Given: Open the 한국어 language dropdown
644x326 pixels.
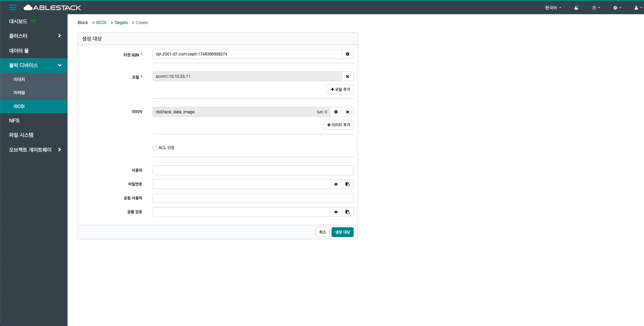Looking at the screenshot, I should pos(553,8).
